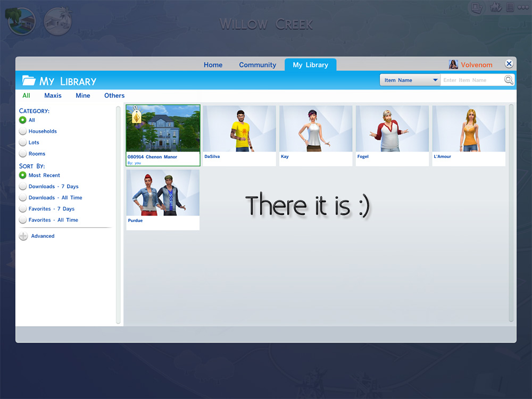
Task: Click the Volvenom profile name
Action: [475, 64]
